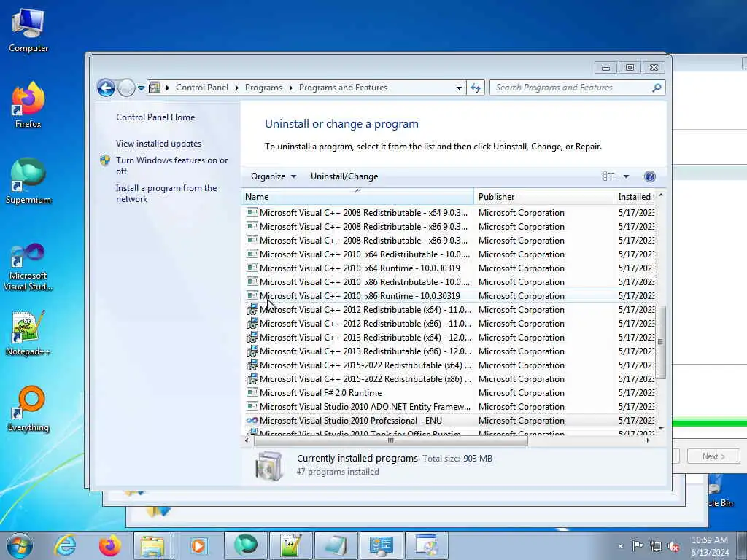Screen dimensions: 747x560
Task: Select Visual C++ 2008 Redistributable x64 row
Action: (x=450, y=213)
